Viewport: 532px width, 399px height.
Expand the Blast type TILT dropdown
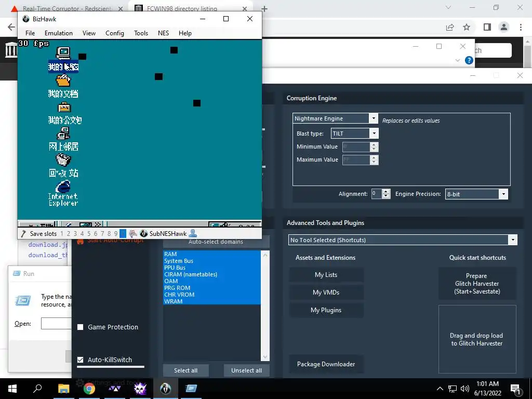[x=374, y=134]
